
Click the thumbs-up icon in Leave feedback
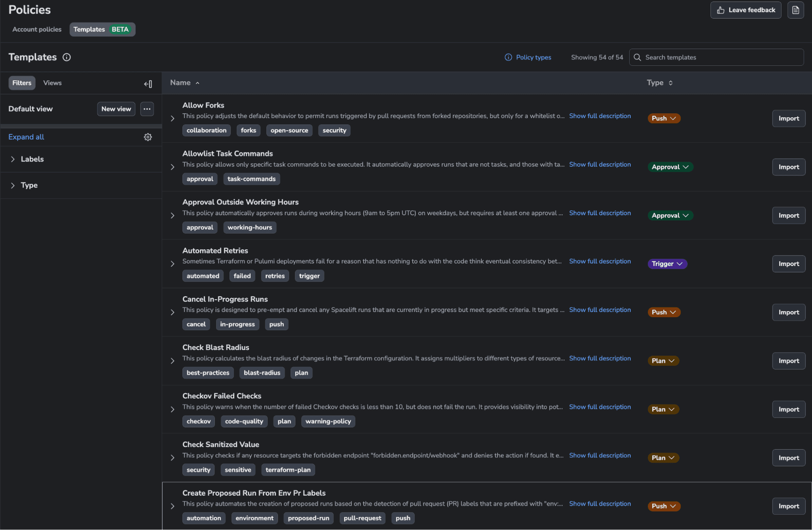pos(720,10)
